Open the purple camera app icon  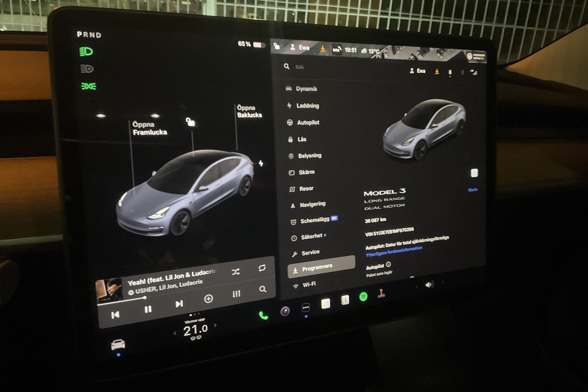click(285, 311)
